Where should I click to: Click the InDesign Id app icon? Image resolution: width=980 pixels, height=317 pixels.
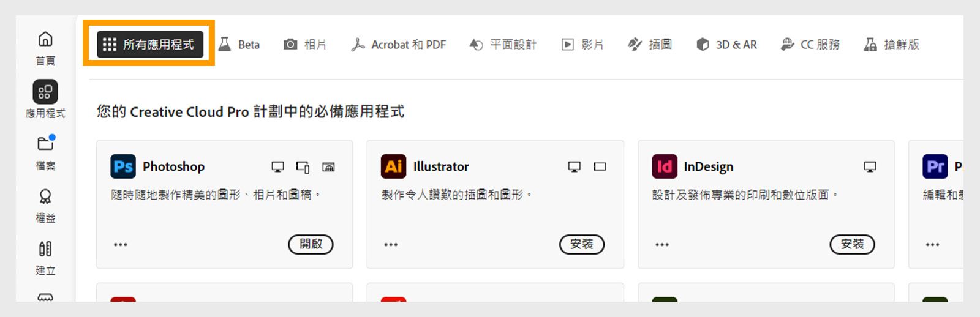coord(665,166)
